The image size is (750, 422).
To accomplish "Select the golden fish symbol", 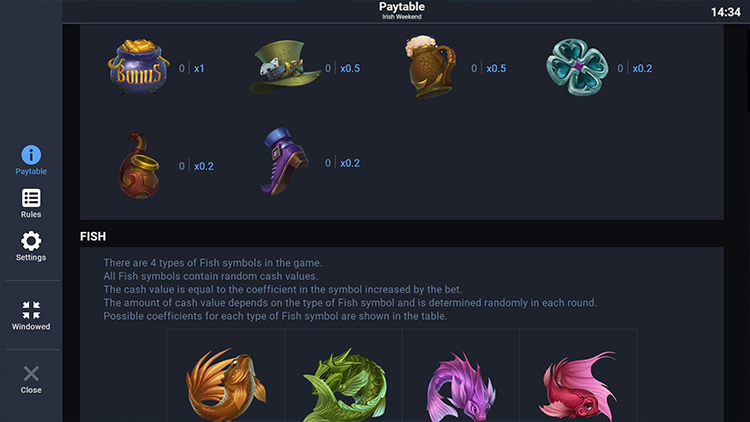I will click(x=226, y=384).
